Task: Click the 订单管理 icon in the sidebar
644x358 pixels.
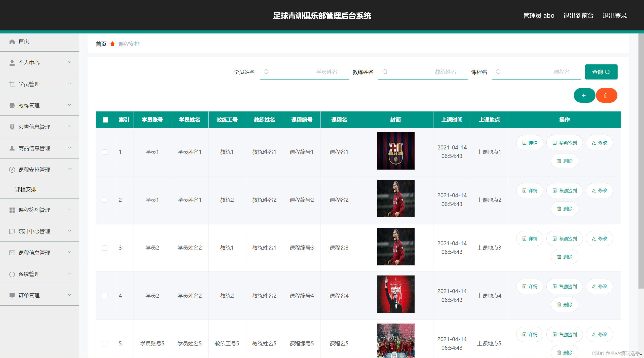Action: tap(12, 295)
